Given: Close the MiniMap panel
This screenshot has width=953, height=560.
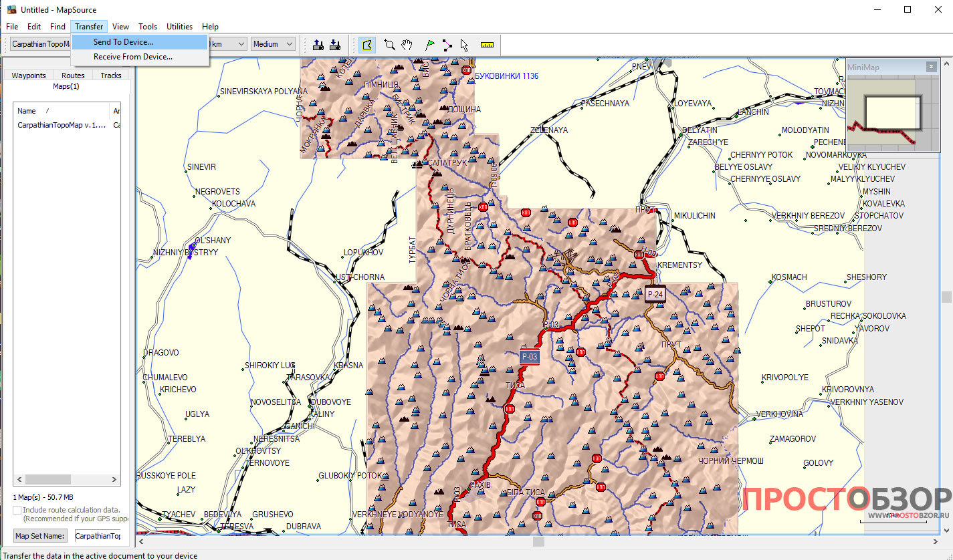Looking at the screenshot, I should tap(931, 67).
